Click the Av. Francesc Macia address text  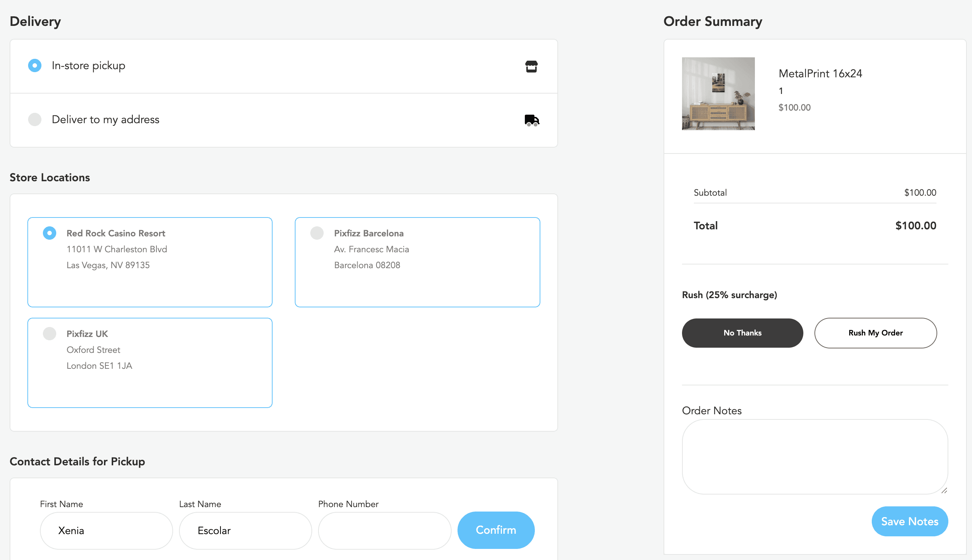[x=371, y=249]
